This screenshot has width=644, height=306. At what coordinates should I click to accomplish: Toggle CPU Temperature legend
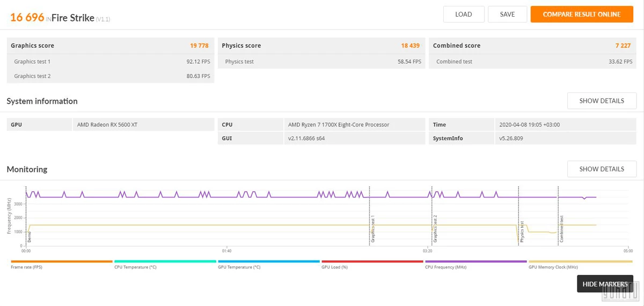[165, 264]
